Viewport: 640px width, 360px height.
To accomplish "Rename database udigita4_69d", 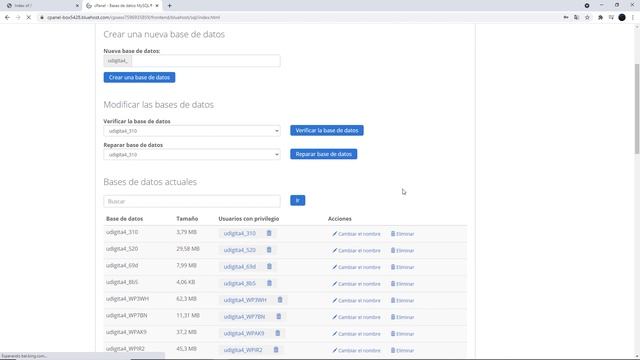I will click(x=356, y=267).
